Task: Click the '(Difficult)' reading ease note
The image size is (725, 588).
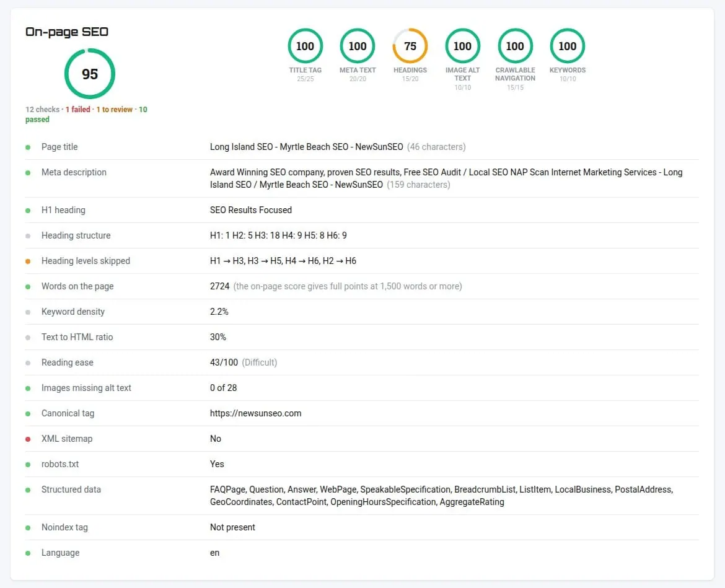Action: click(x=260, y=363)
